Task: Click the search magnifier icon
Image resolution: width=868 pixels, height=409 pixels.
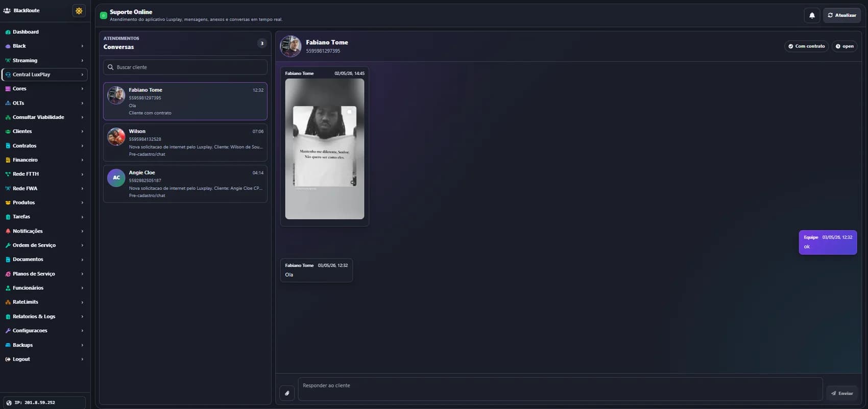Action: point(110,67)
